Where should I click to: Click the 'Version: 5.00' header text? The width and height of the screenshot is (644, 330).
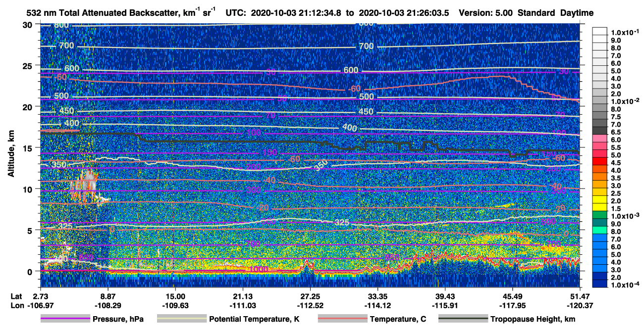click(486, 13)
